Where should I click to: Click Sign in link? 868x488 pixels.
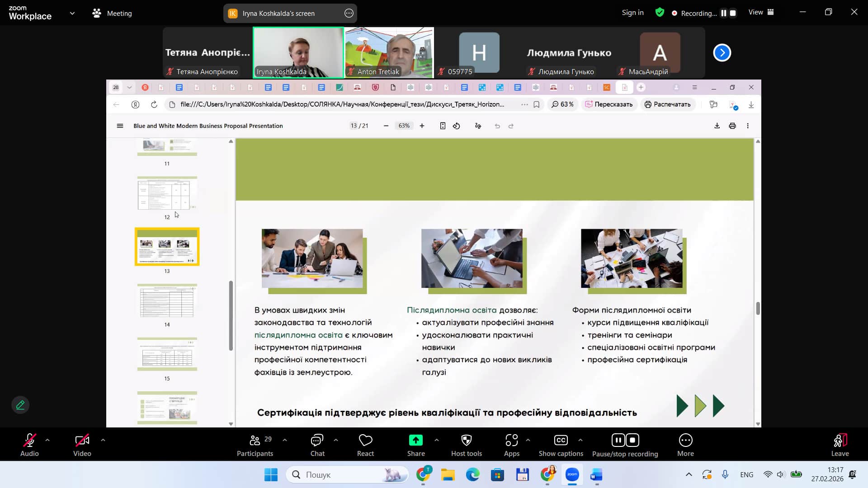[632, 12]
